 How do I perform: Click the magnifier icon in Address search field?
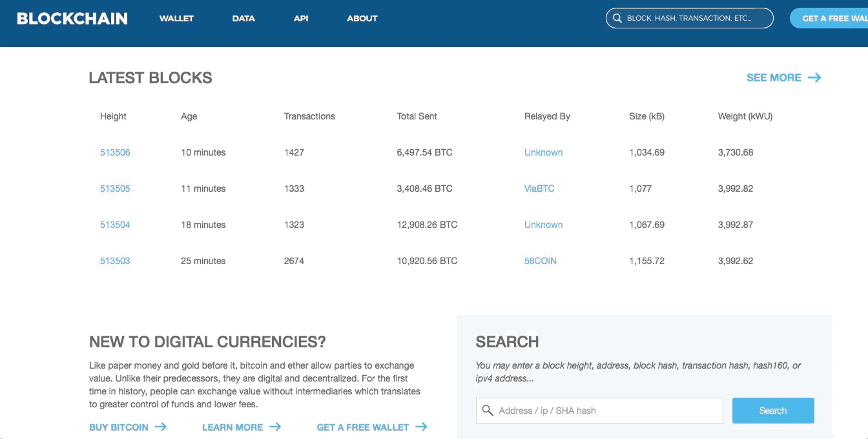[x=488, y=411]
